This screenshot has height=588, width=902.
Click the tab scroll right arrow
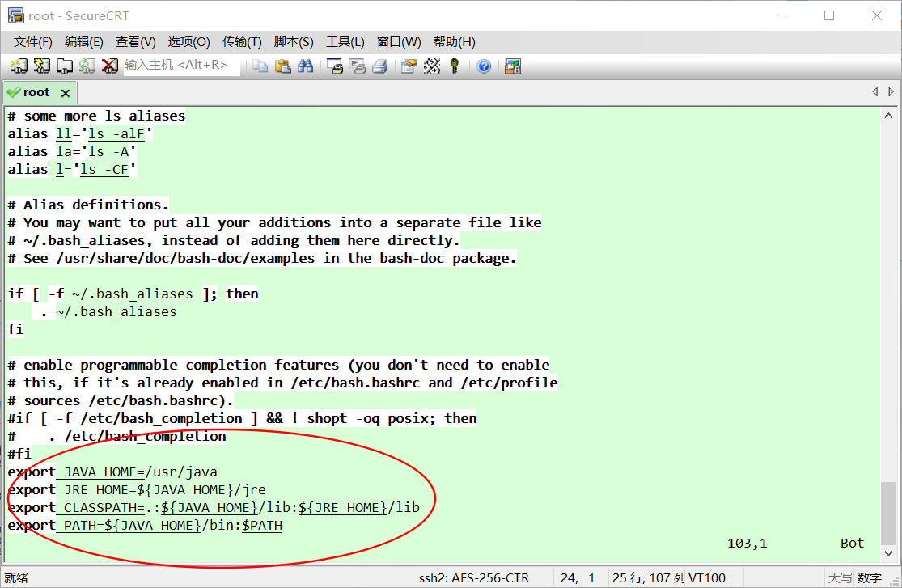click(x=891, y=91)
